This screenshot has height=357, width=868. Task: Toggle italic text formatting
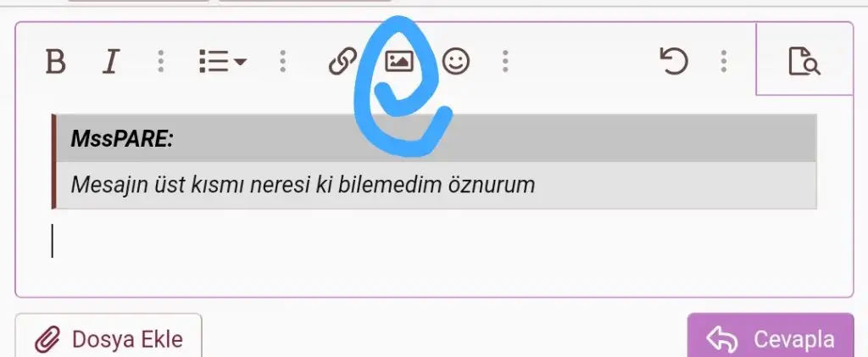(111, 61)
